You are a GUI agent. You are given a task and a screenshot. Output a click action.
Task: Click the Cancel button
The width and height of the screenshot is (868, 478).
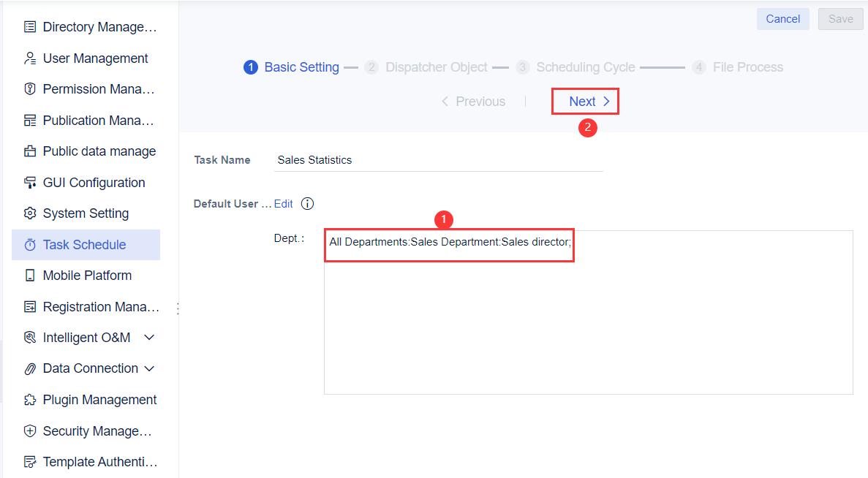782,18
